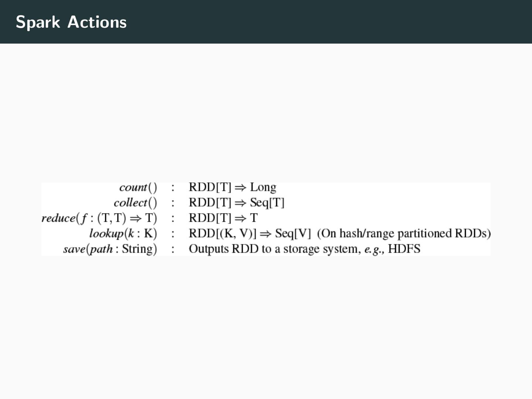
Task: Click the colon separator in the count row
Action: [x=173, y=188]
